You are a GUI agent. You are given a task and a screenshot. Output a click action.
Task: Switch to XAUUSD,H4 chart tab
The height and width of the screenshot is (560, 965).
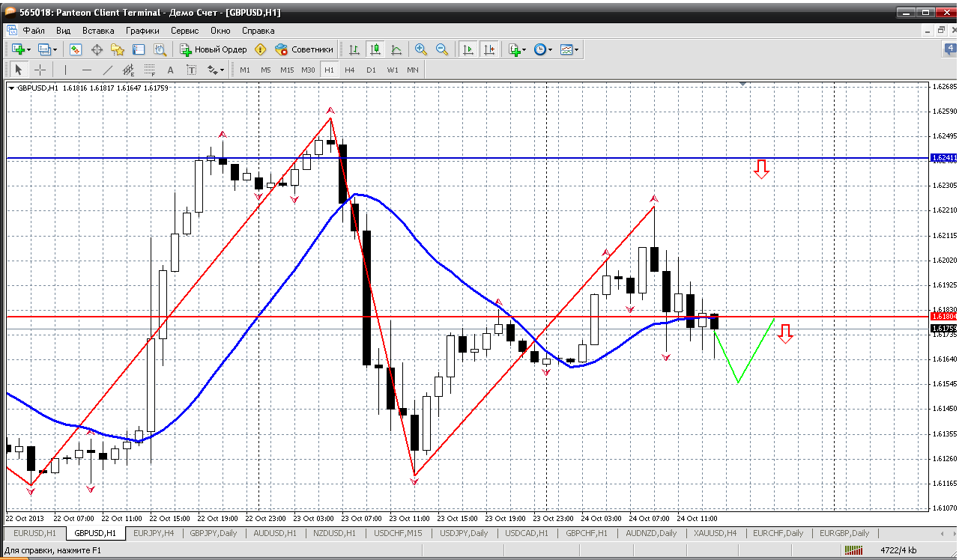[716, 533]
